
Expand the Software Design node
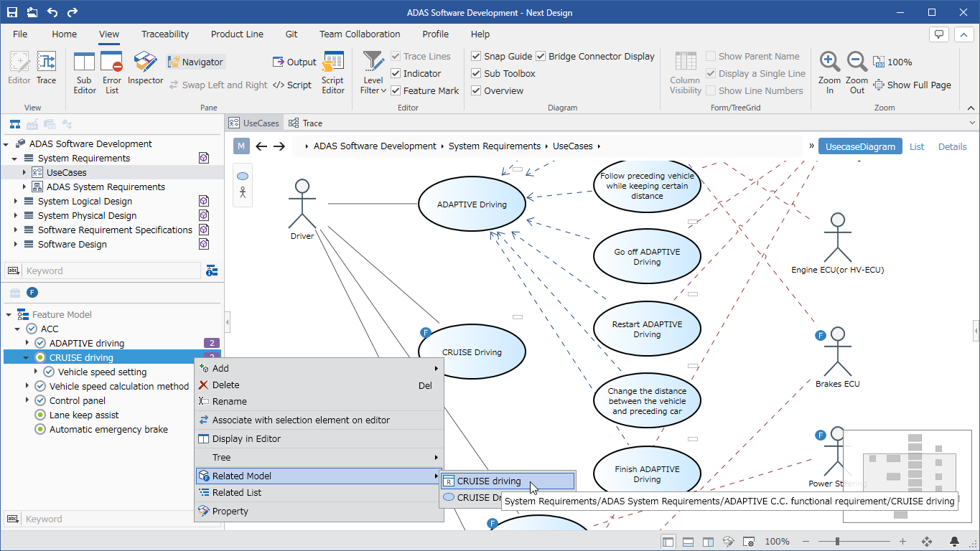point(15,244)
